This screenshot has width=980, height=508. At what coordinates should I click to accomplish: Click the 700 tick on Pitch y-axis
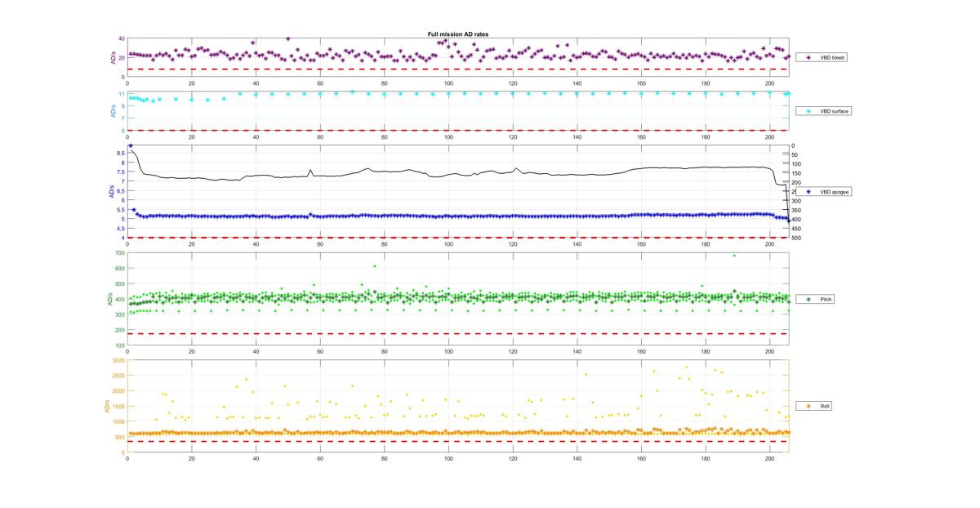click(120, 253)
